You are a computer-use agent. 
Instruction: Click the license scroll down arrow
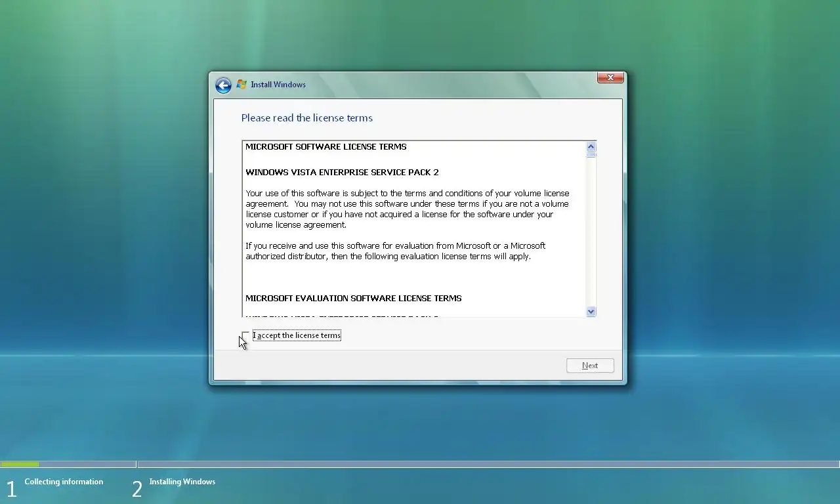click(x=591, y=312)
